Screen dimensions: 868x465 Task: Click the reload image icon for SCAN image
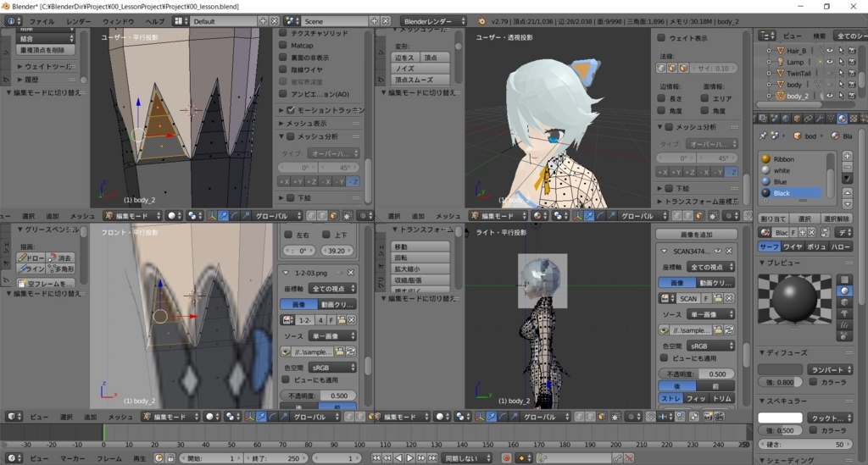[729, 330]
